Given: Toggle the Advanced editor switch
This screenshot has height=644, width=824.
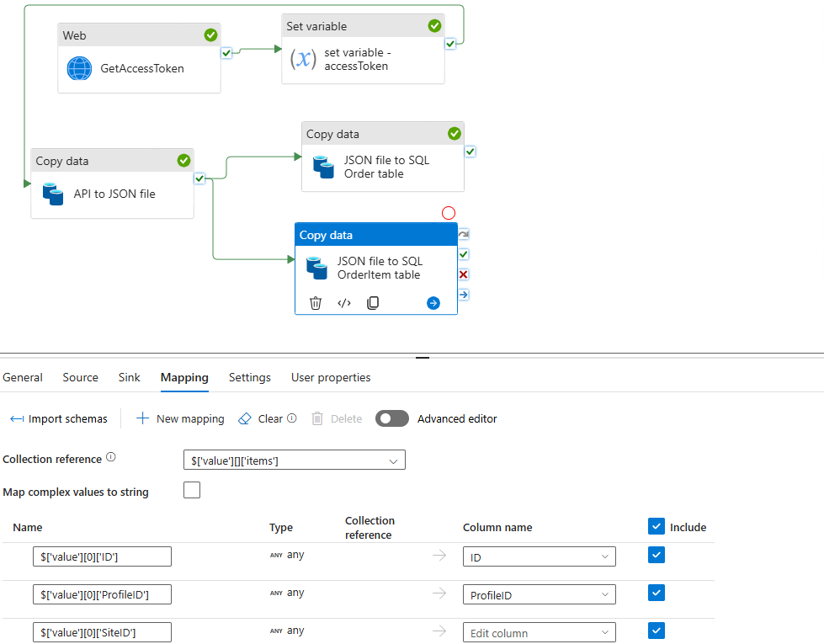Looking at the screenshot, I should coord(392,418).
